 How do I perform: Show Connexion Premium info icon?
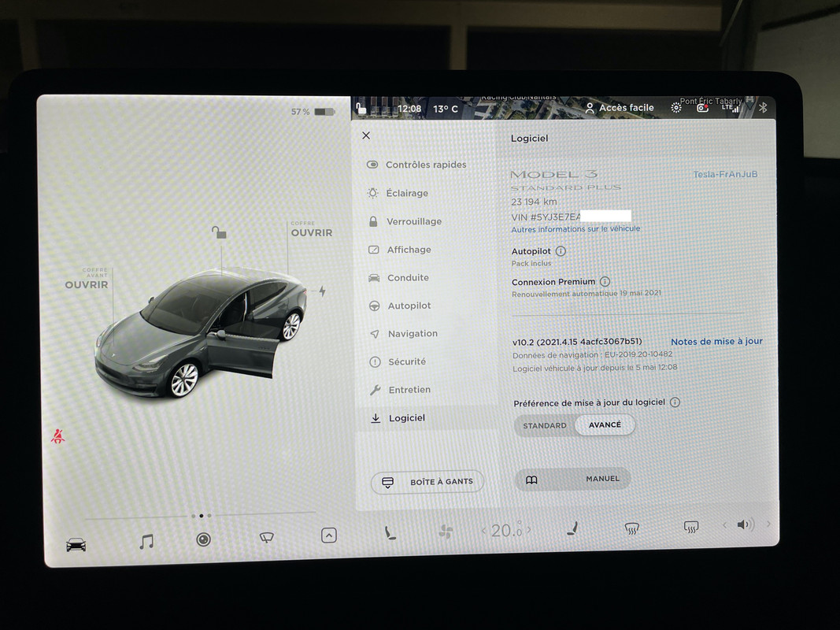pyautogui.click(x=605, y=281)
